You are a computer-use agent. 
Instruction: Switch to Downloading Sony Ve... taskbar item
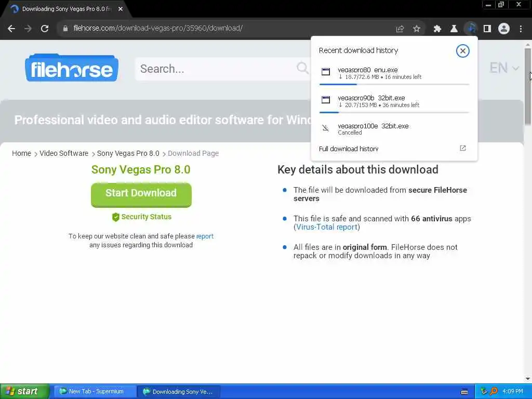coord(179,392)
